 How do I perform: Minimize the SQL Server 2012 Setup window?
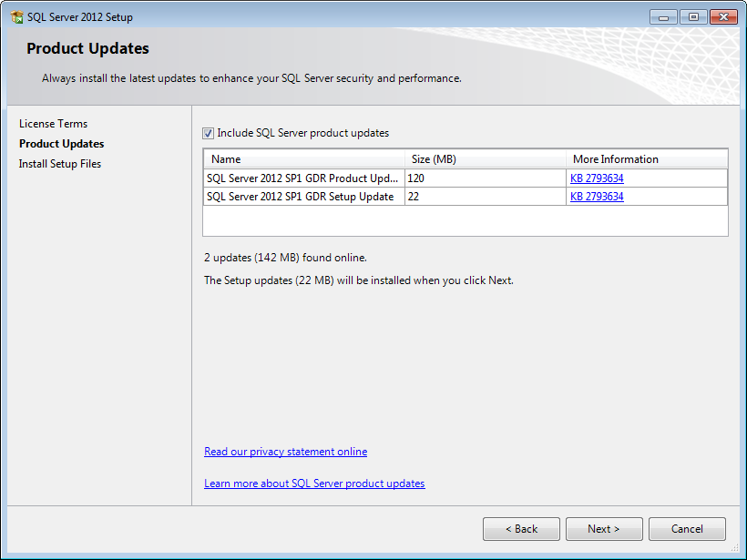tap(663, 17)
